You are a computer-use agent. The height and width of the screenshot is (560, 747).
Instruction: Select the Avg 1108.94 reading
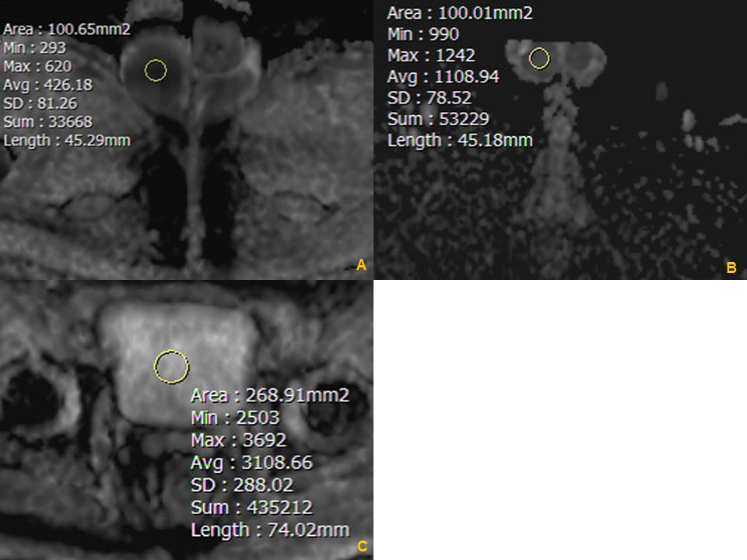[x=443, y=76]
